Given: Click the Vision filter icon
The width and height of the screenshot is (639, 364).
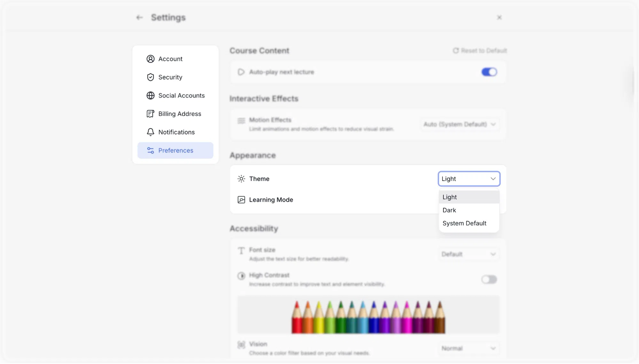Looking at the screenshot, I should click(x=241, y=345).
